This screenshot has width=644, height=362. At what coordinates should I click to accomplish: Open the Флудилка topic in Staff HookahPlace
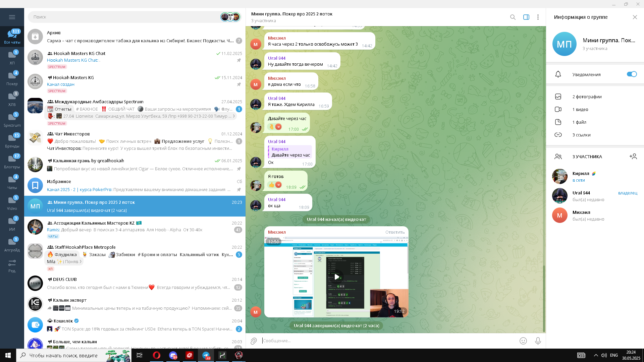tap(62, 254)
